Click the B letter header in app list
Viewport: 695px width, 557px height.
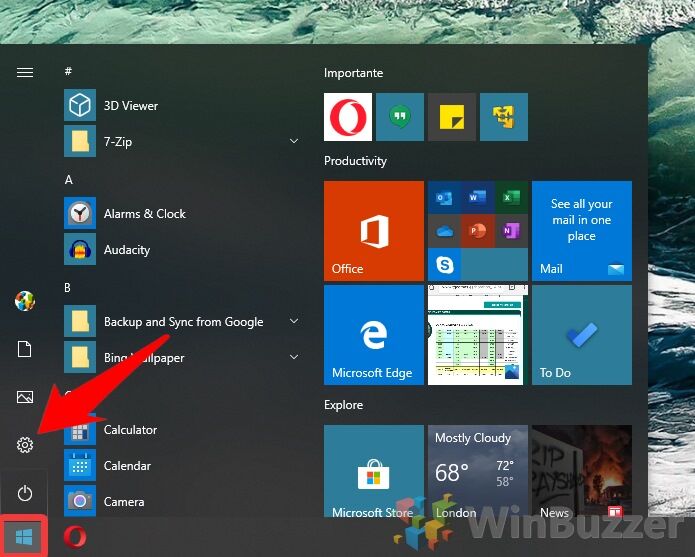coord(67,288)
